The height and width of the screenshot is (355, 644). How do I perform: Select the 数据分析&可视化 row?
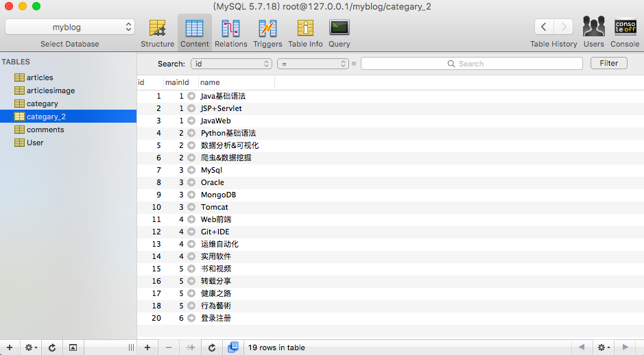click(390, 145)
